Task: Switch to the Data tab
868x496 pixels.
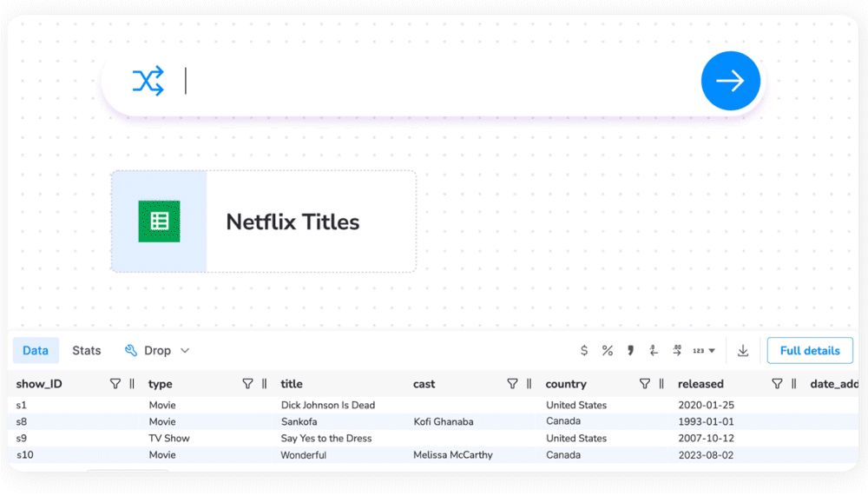Action: [x=36, y=350]
